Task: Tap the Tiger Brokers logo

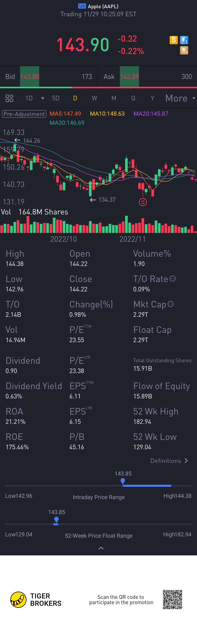Action: (36, 599)
